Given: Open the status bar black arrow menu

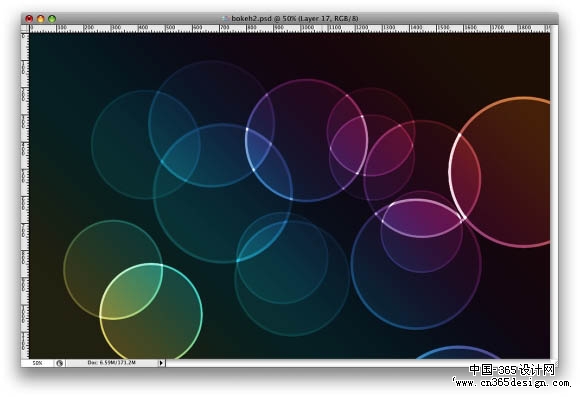Looking at the screenshot, I should point(161,363).
